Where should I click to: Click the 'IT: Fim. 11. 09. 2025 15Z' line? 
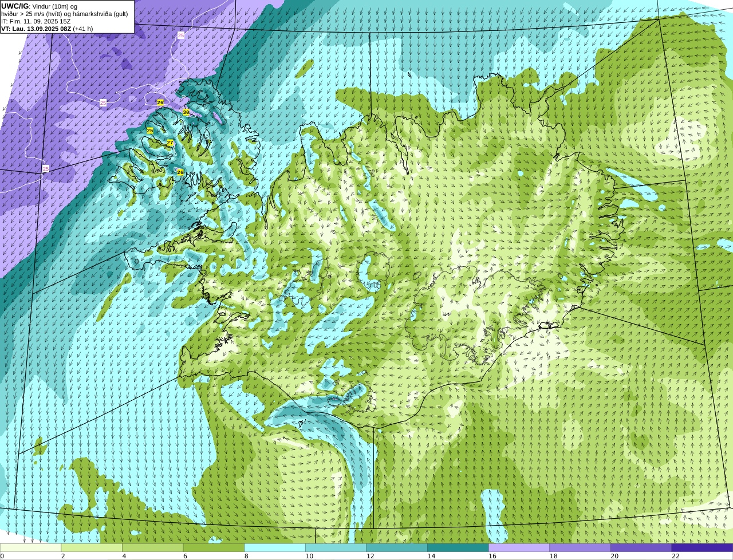point(36,21)
